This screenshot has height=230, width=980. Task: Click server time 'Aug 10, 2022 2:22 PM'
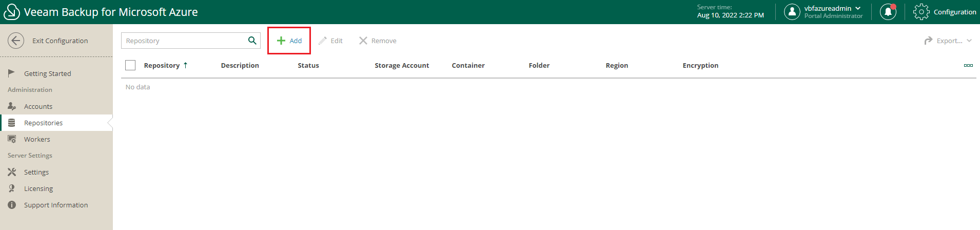coord(731,15)
